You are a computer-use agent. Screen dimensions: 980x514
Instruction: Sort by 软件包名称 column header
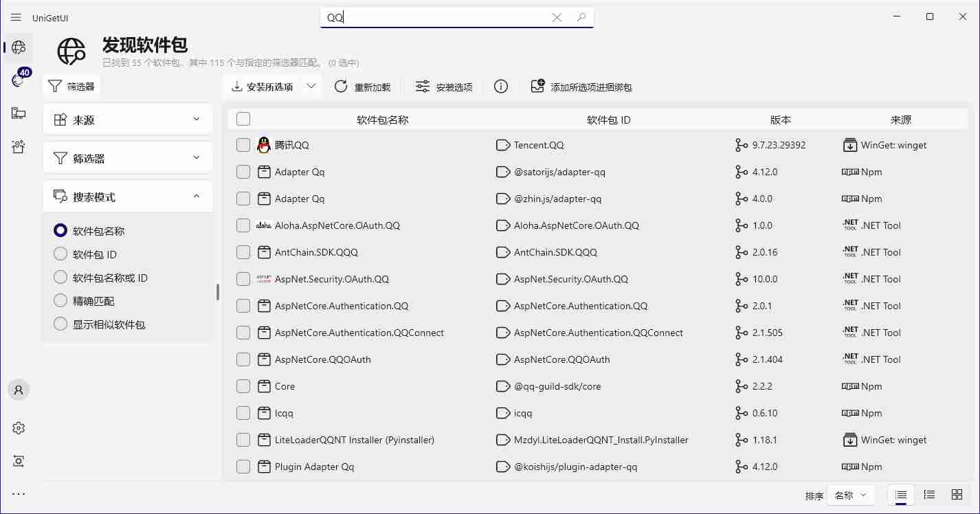coord(382,120)
